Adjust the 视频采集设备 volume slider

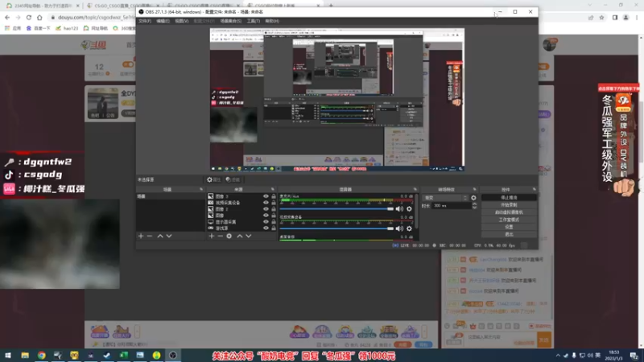click(336, 228)
